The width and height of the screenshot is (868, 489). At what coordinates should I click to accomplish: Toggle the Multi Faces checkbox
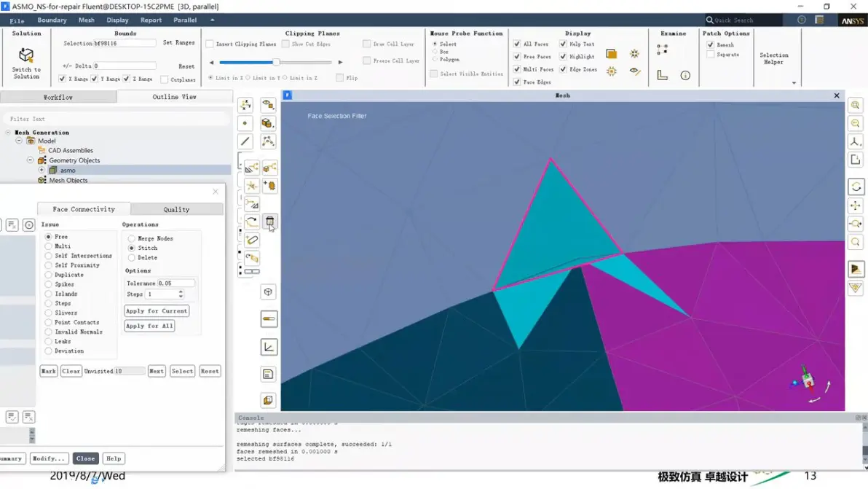tap(517, 69)
